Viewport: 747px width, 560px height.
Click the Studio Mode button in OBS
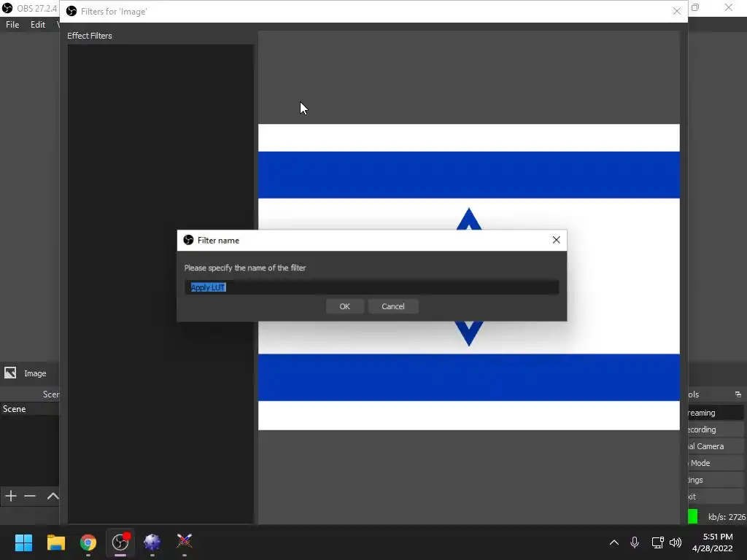pyautogui.click(x=716, y=463)
